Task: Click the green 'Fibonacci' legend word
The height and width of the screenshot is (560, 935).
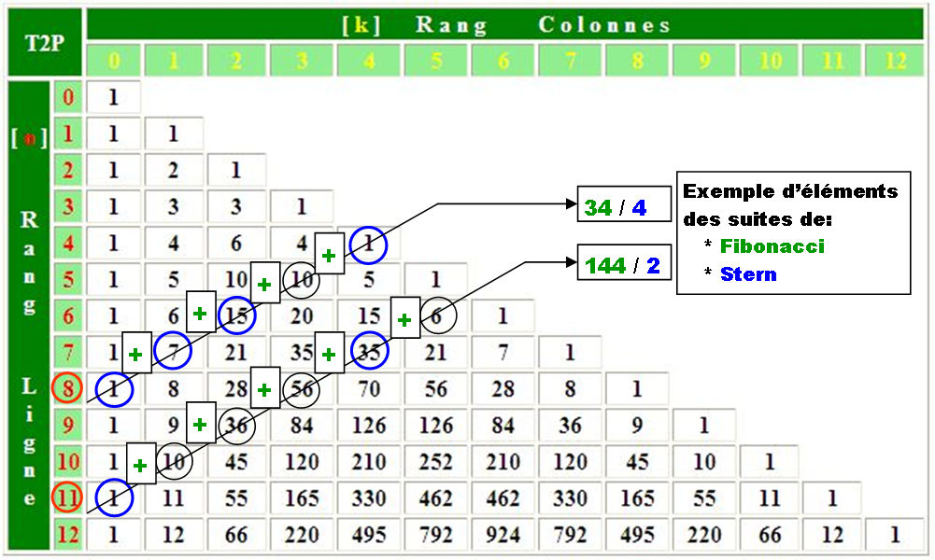Action: tap(772, 246)
